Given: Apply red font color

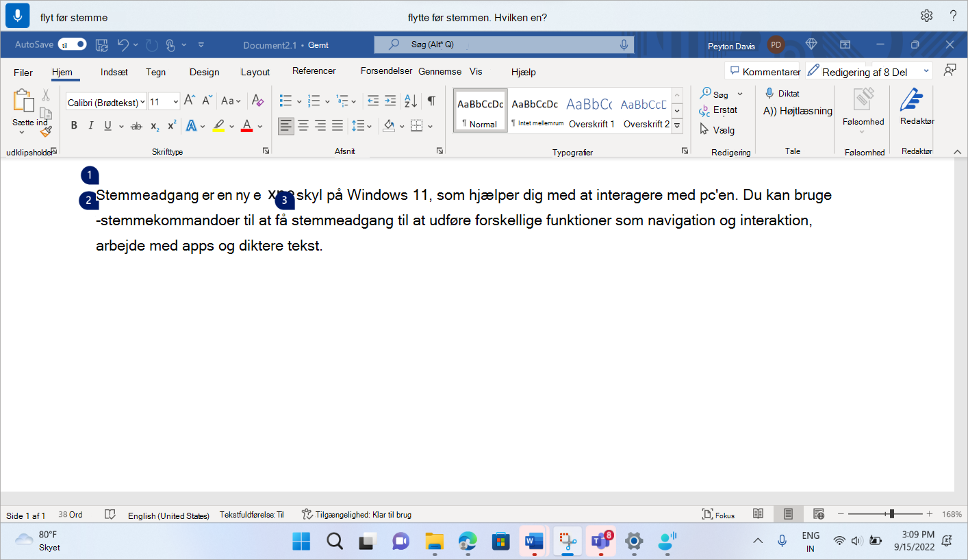Looking at the screenshot, I should pos(247,126).
